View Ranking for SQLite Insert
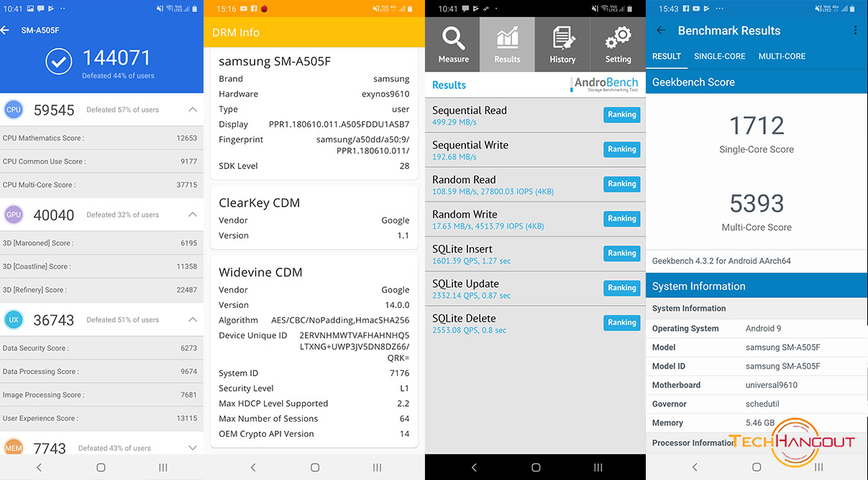The width and height of the screenshot is (868, 480). point(621,253)
